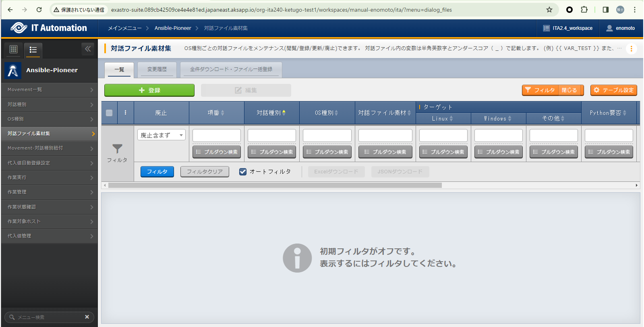Switch sidebar to grid view icon
Image resolution: width=644 pixels, height=327 pixels.
(x=13, y=49)
